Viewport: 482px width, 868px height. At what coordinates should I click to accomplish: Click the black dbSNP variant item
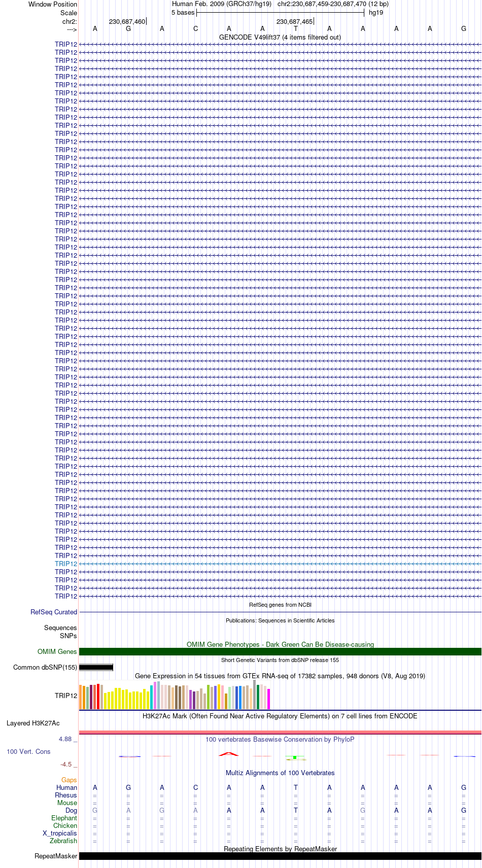tap(96, 667)
